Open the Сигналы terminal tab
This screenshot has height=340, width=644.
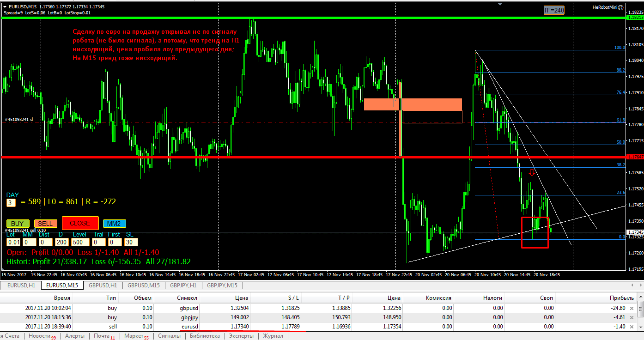point(169,336)
